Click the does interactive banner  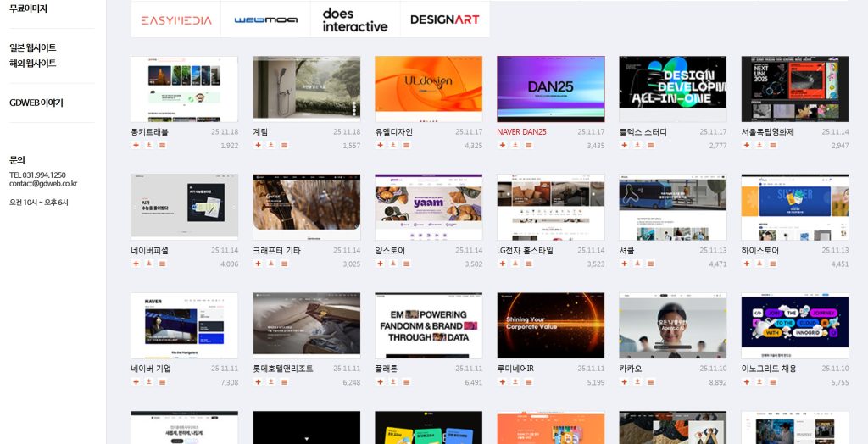point(354,19)
